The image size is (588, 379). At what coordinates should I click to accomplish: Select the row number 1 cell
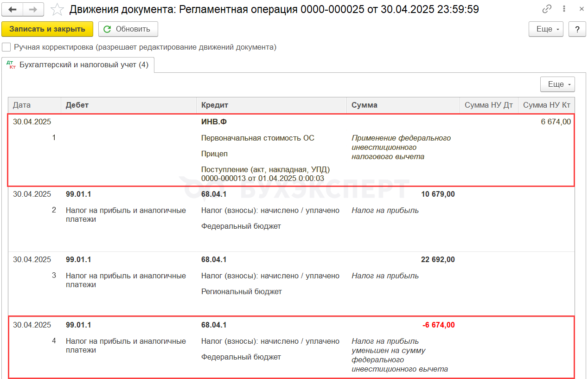pyautogui.click(x=54, y=137)
